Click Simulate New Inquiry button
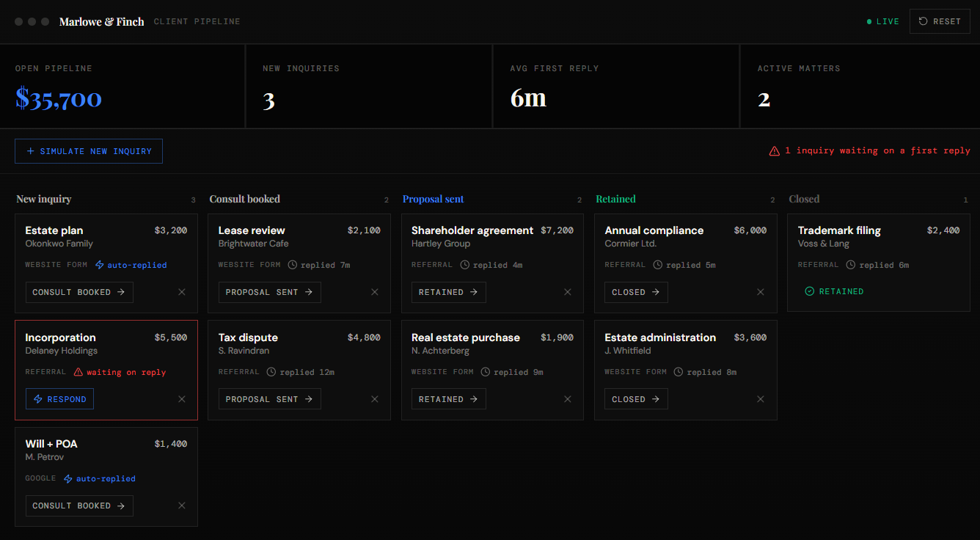This screenshot has height=540, width=980. tap(89, 151)
